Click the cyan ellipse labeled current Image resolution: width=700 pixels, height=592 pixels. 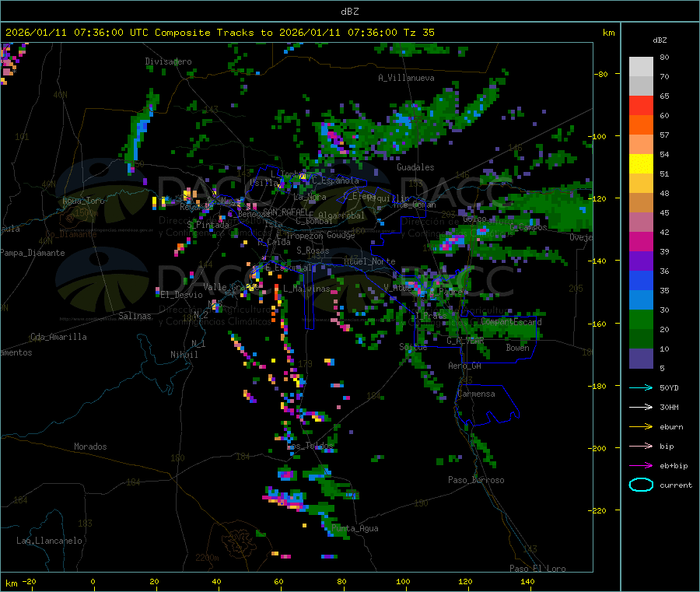641,485
